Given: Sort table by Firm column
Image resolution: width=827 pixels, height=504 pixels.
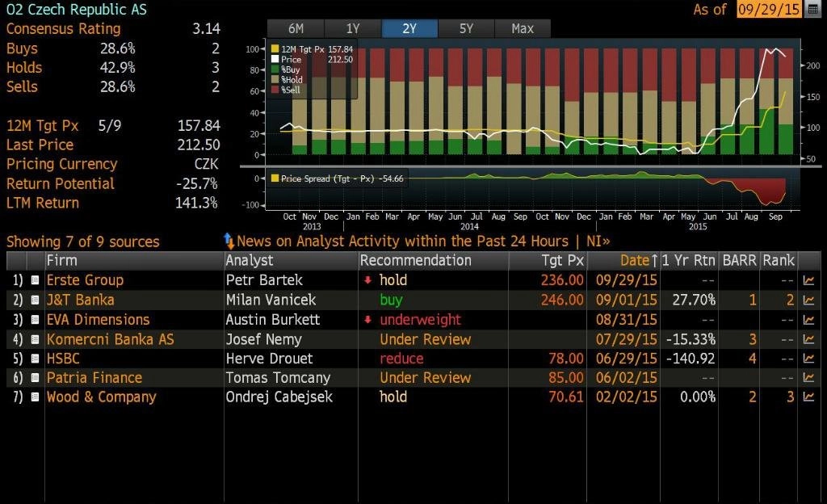Looking at the screenshot, I should click(135, 260).
